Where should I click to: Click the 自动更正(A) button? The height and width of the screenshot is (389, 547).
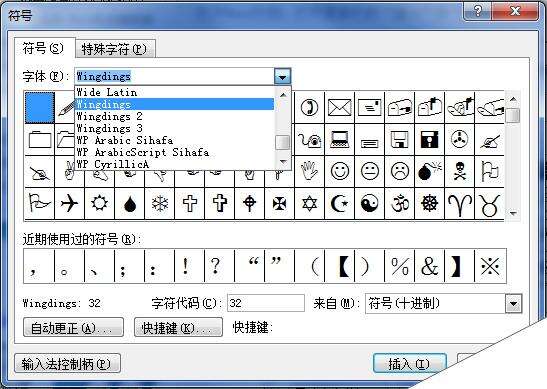(73, 328)
